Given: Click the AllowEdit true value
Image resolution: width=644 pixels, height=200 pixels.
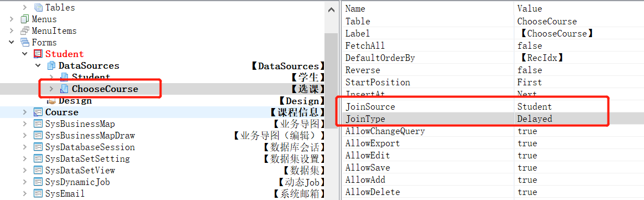Looking at the screenshot, I should 527,156.
